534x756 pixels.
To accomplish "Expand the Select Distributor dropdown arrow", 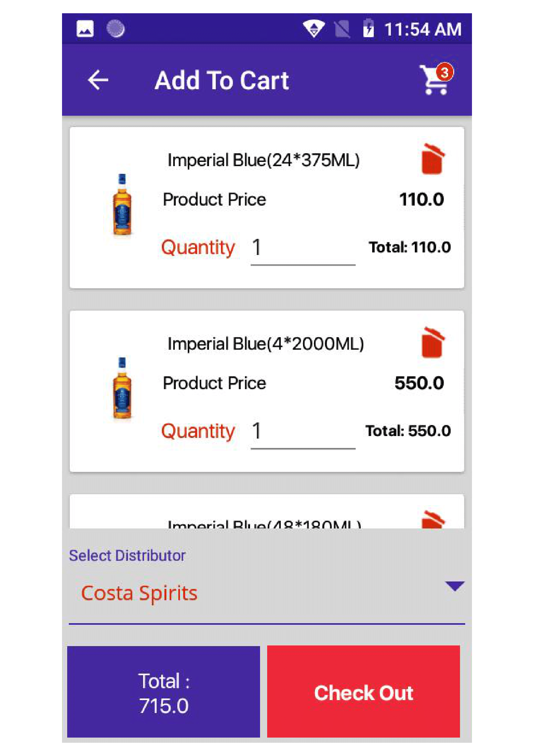I will (455, 586).
